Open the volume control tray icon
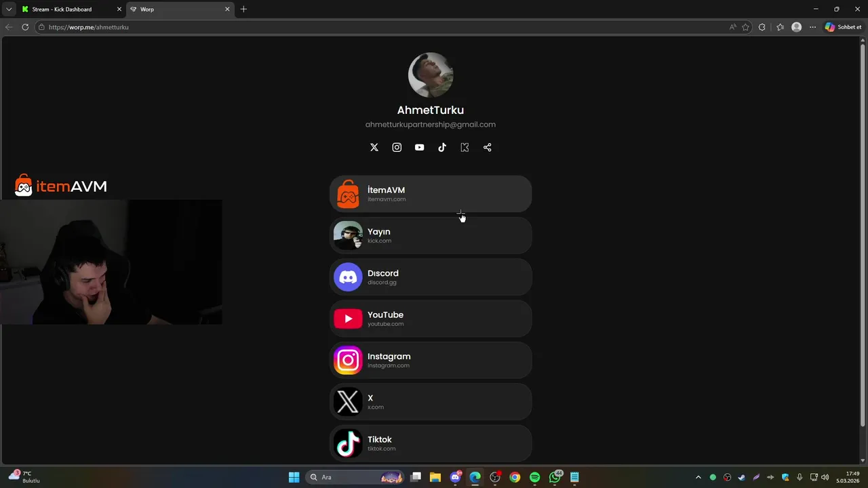This screenshot has width=868, height=488. coord(825,477)
